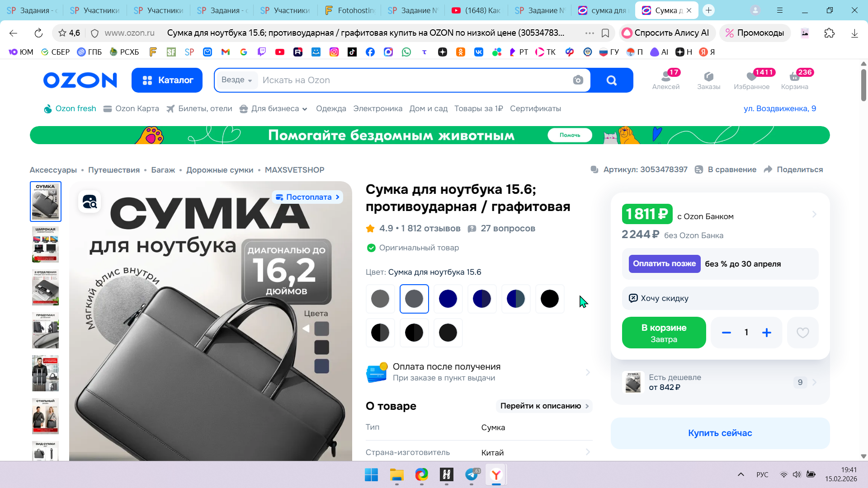868x488 pixels.
Task: Click the Поделиться share icon
Action: pos(768,169)
